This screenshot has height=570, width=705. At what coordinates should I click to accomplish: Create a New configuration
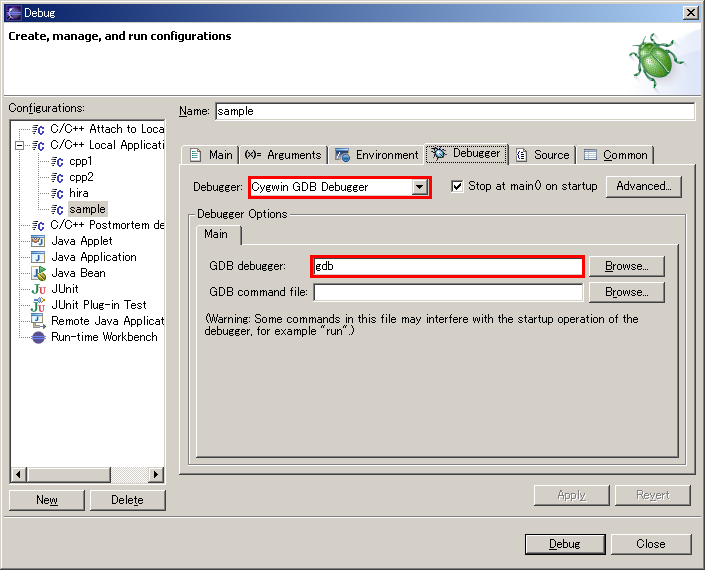click(x=47, y=500)
